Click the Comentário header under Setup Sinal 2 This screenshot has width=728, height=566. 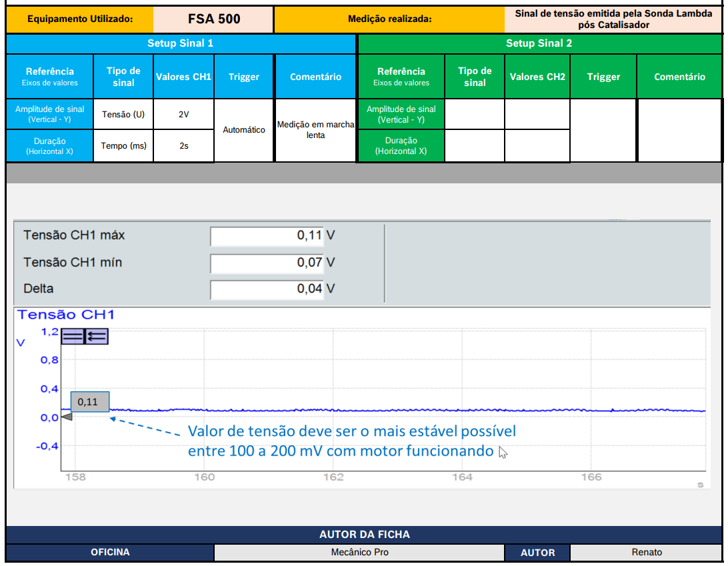(x=680, y=77)
